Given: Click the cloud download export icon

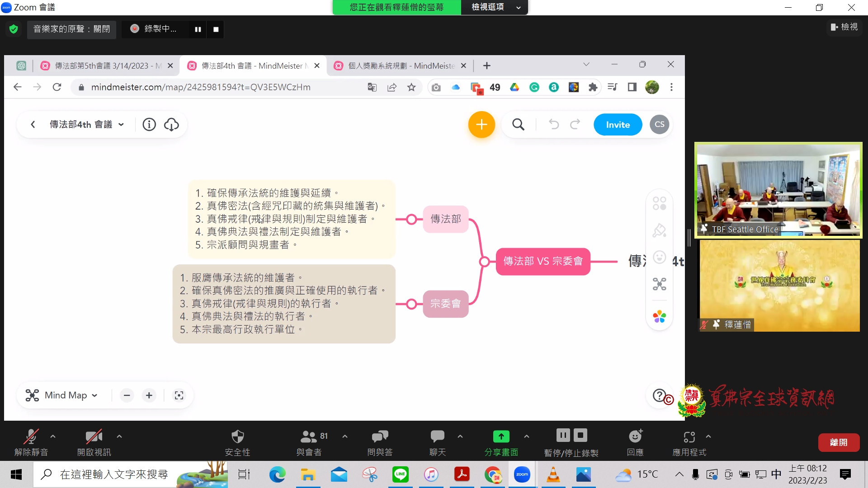Looking at the screenshot, I should point(171,125).
